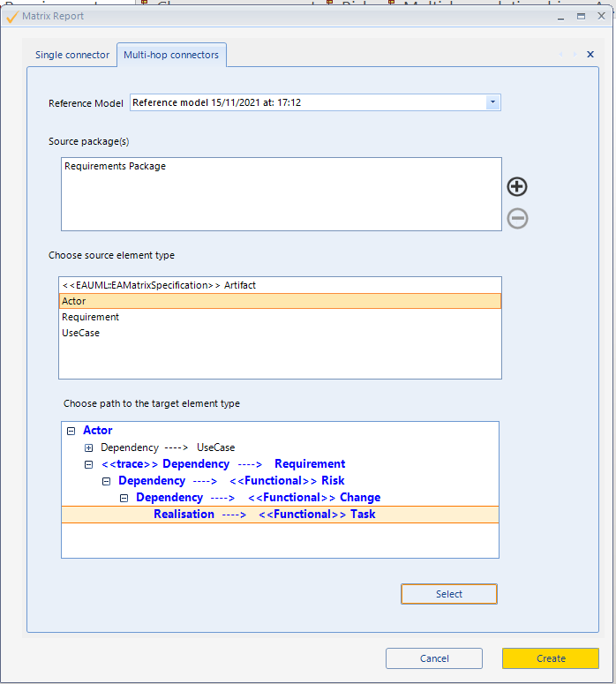This screenshot has width=616, height=684.
Task: Select the Actor root path item
Action: click(x=98, y=430)
